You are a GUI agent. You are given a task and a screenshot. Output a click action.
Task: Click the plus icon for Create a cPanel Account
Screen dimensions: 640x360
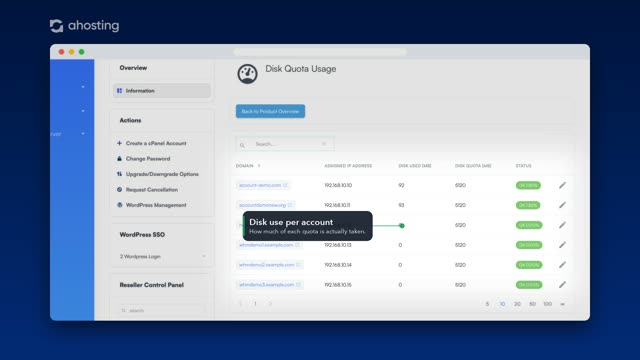(119, 143)
